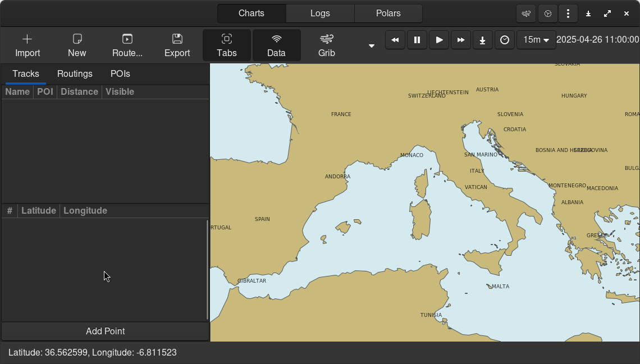The height and width of the screenshot is (364, 640).
Task: Click the Add Point button
Action: 105,331
